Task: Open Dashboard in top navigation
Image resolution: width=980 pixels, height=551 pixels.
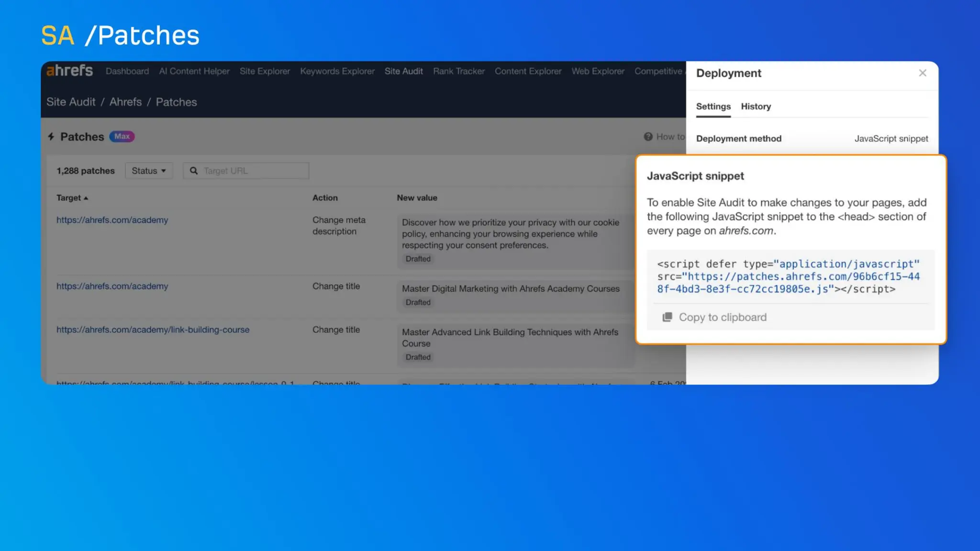Action: tap(127, 71)
